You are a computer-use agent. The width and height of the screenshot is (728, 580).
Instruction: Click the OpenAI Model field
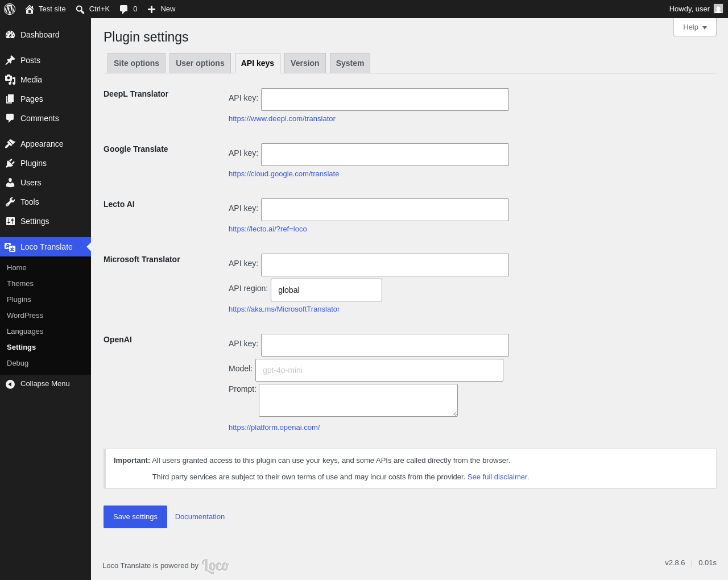point(379,370)
